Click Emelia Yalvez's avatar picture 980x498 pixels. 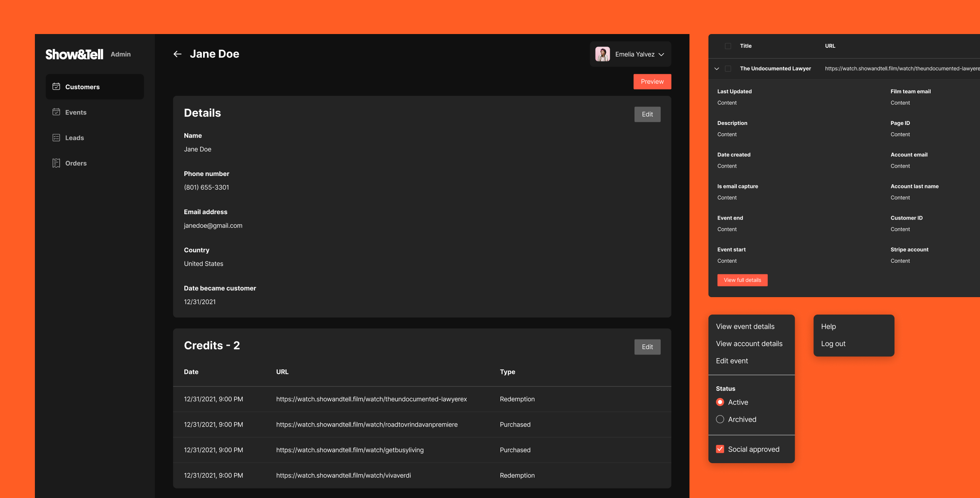(602, 54)
